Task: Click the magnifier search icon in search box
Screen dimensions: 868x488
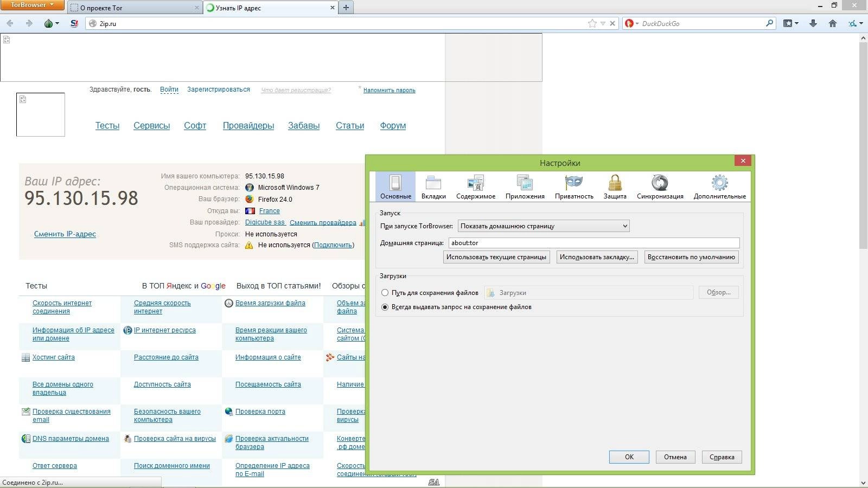Action: [769, 23]
